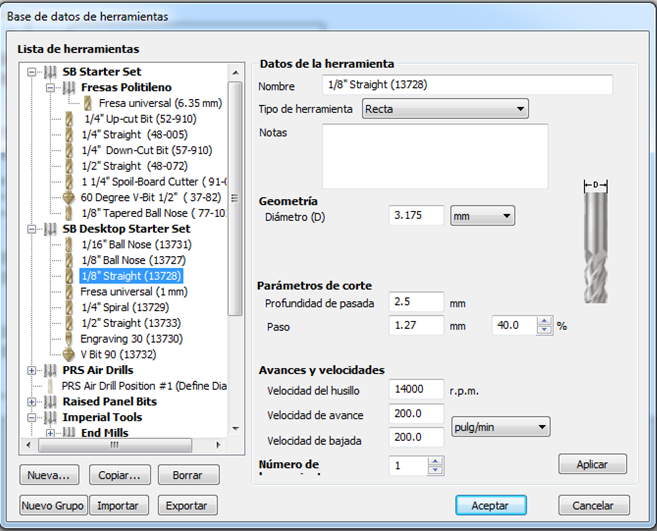This screenshot has width=657, height=531.
Task: Click the 1/4" Straight (48-005) tool icon
Action: [69, 135]
